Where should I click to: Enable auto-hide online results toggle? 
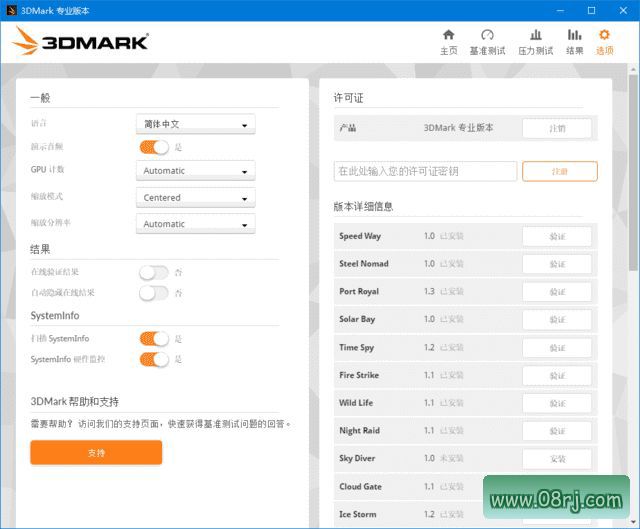[x=154, y=293]
